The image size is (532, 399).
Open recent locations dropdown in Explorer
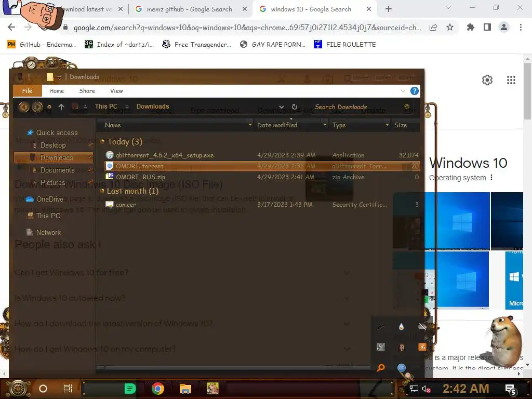click(49, 107)
